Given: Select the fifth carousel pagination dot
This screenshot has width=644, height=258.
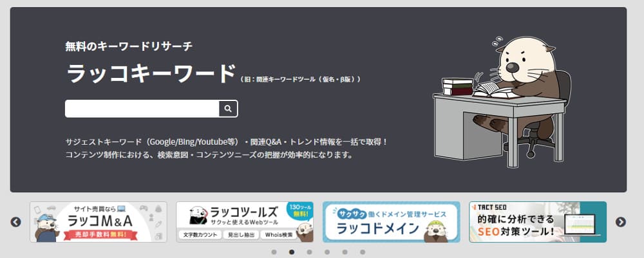Looking at the screenshot, I should (x=345, y=252).
